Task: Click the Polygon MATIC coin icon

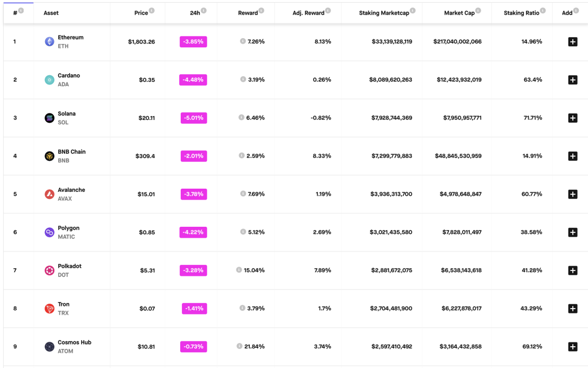Action: tap(50, 232)
